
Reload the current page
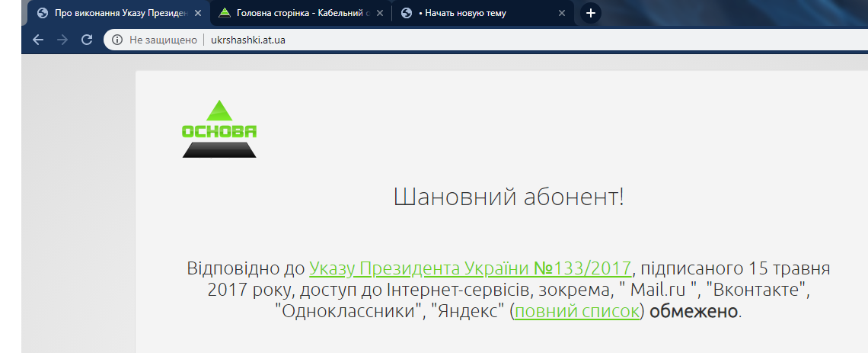[87, 40]
